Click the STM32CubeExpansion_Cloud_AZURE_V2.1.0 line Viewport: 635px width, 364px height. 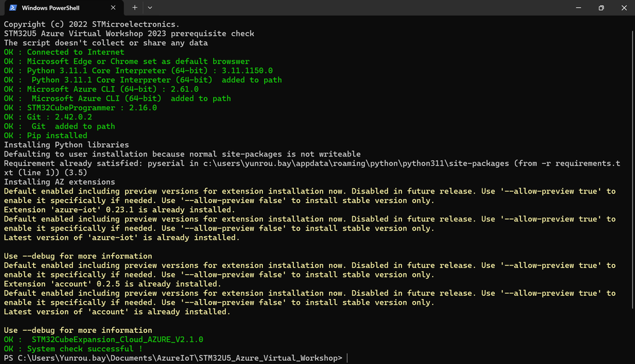(104, 340)
